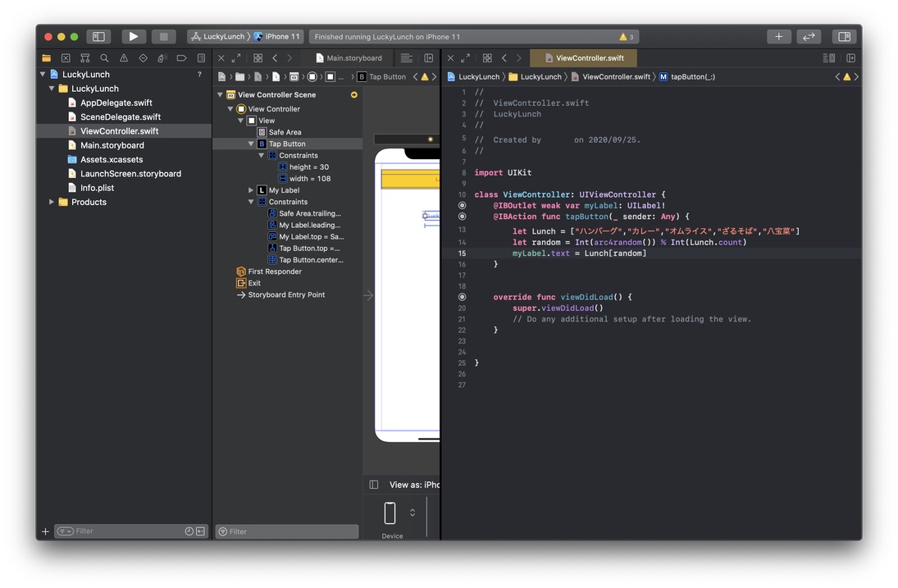This screenshot has height=588, width=898.
Task: Select the ViewController.swift tab
Action: click(x=584, y=58)
